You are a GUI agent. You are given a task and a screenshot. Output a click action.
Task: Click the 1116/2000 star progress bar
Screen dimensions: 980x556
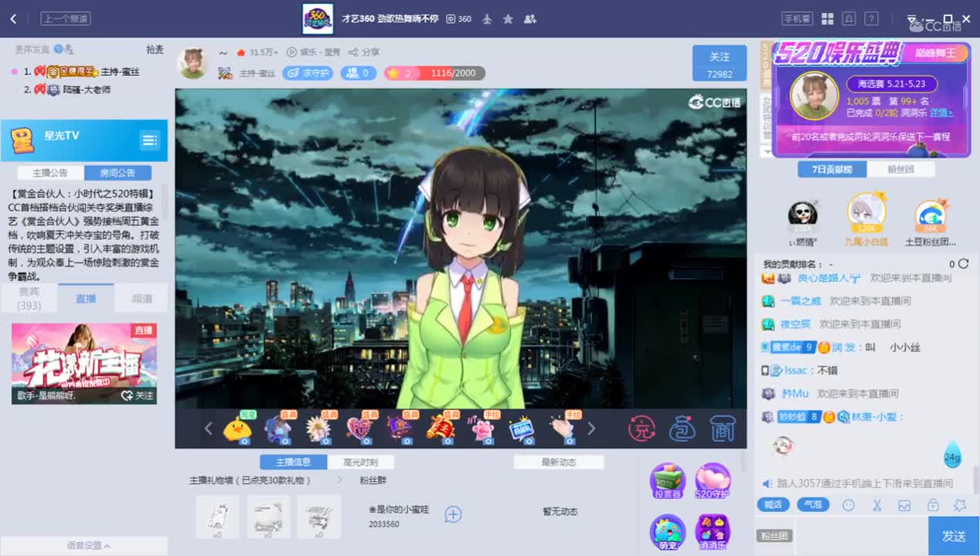[435, 73]
